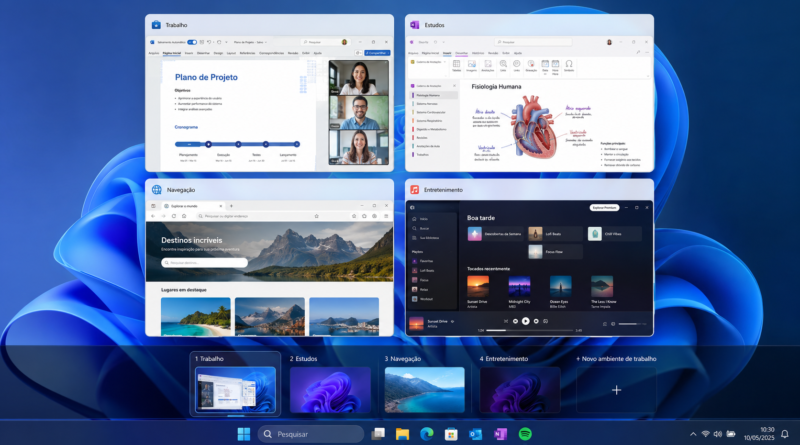Click the play button in music player
Screen dimensions: 800x445
coord(526,321)
